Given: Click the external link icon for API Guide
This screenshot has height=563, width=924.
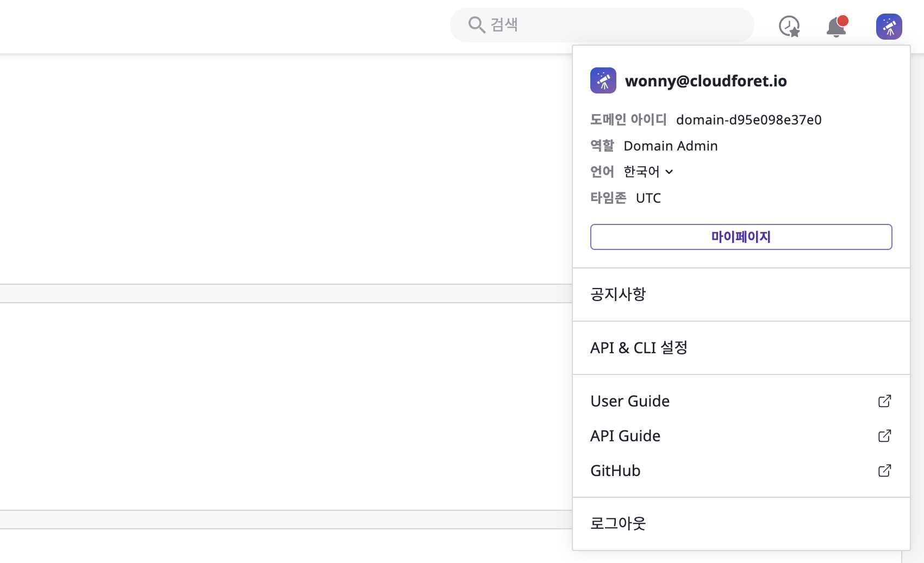Looking at the screenshot, I should click(x=885, y=436).
